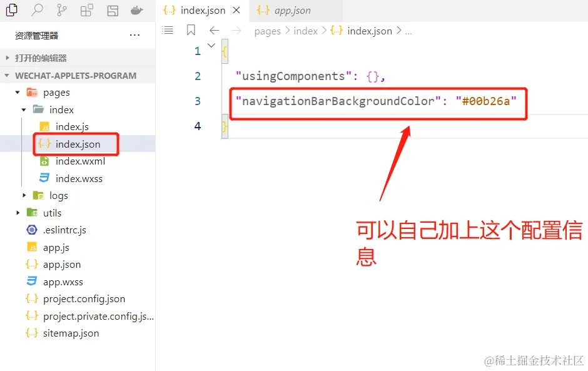The image size is (588, 371).
Task: Open the Extensions blocks icon
Action: (x=86, y=11)
